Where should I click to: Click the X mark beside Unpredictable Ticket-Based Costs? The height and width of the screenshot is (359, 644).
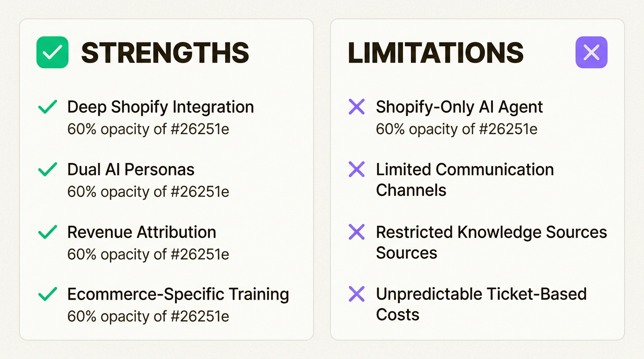(x=357, y=294)
